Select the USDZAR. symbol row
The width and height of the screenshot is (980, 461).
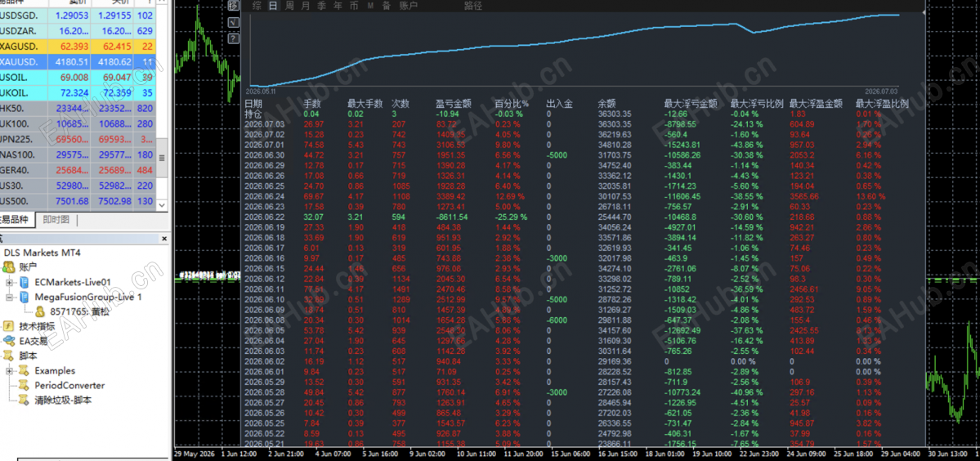tap(77, 30)
